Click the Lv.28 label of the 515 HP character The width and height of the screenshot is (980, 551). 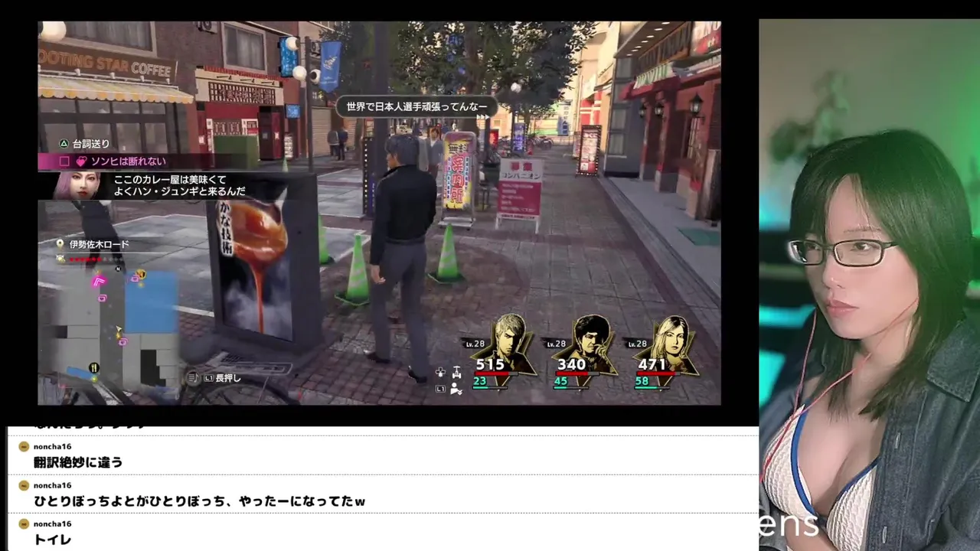[x=475, y=344]
